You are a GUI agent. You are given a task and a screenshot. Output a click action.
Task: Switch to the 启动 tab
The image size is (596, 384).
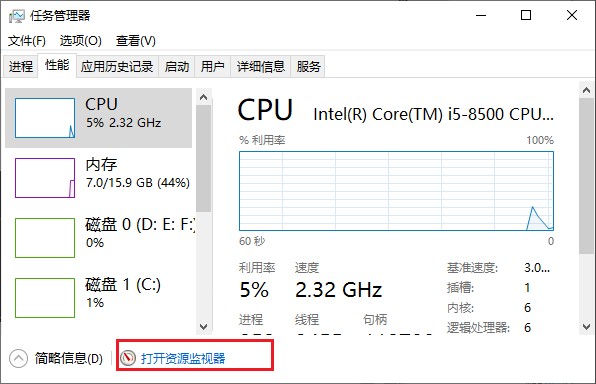(x=177, y=67)
